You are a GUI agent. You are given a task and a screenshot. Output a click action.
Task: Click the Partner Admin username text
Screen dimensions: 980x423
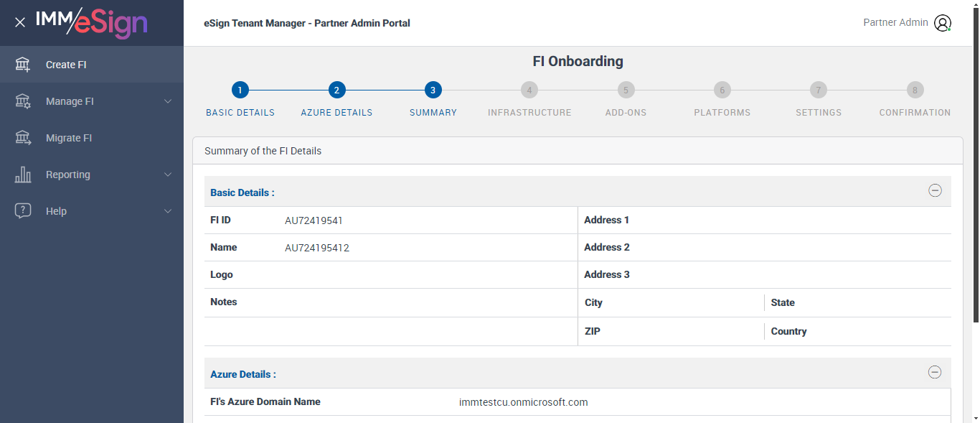coord(895,22)
